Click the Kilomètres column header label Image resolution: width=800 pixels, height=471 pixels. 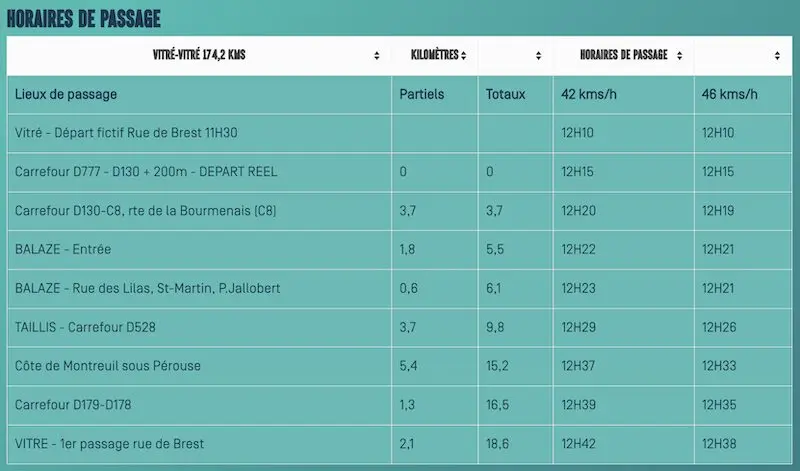coord(434,56)
